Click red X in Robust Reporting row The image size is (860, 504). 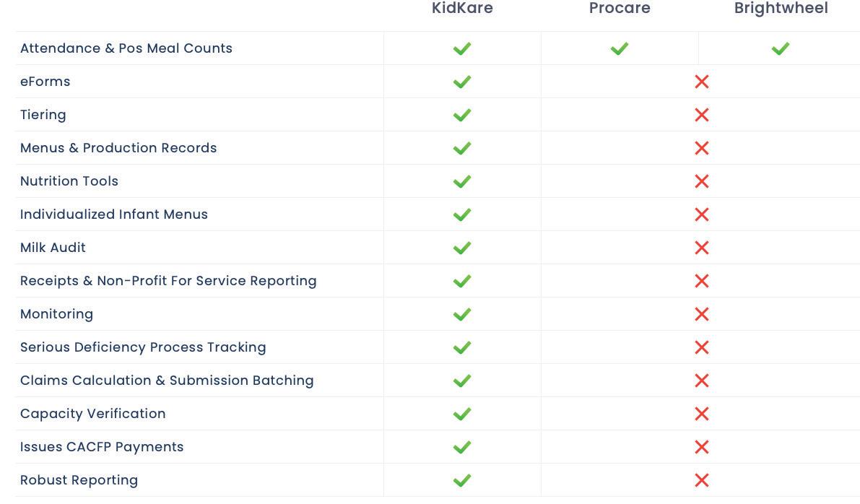(701, 480)
